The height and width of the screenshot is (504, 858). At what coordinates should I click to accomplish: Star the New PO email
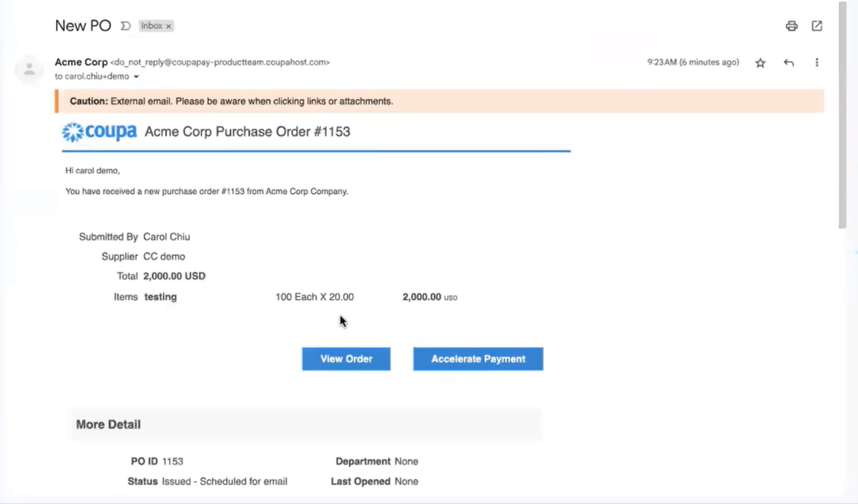click(760, 62)
